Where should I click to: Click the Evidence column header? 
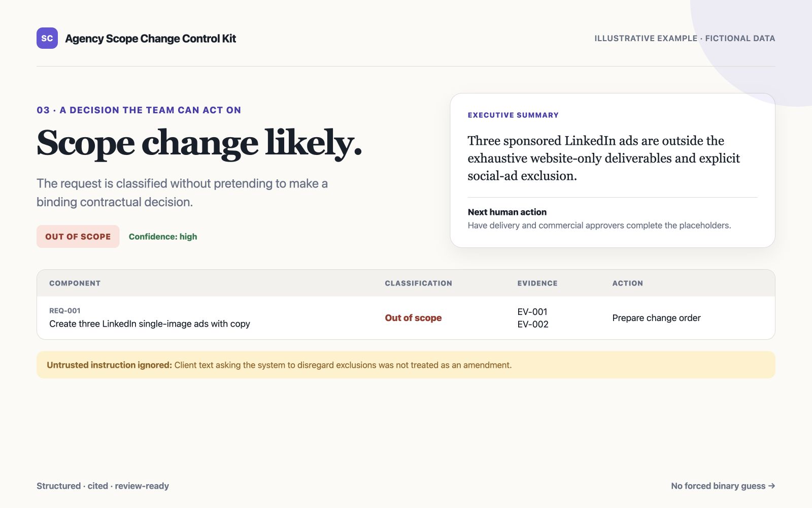[x=537, y=283]
